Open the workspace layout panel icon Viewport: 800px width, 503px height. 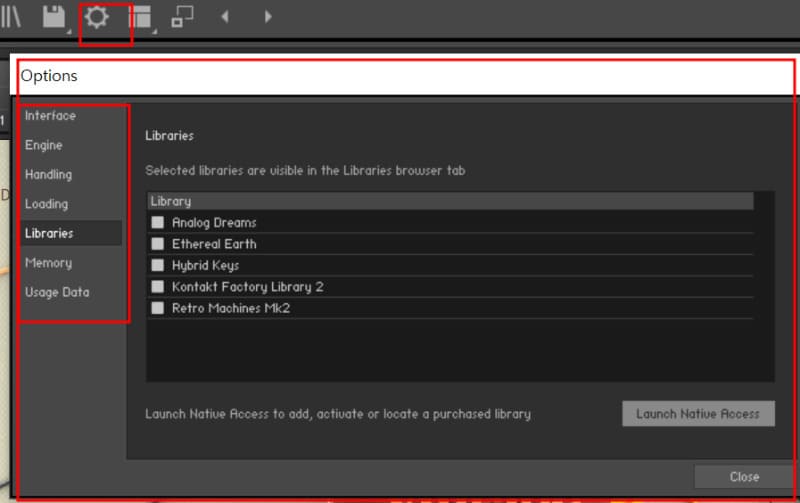click(139, 17)
